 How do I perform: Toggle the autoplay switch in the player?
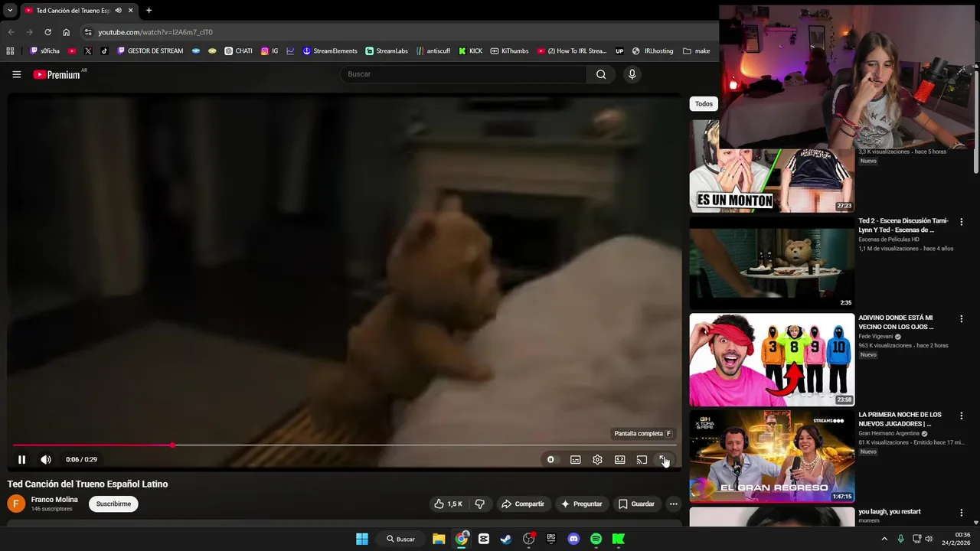click(550, 459)
